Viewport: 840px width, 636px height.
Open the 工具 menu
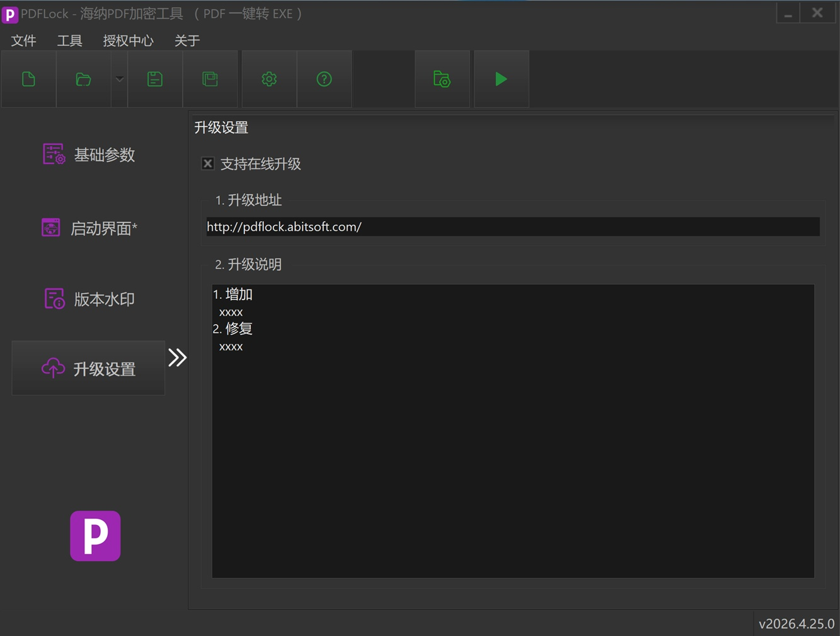pos(69,40)
